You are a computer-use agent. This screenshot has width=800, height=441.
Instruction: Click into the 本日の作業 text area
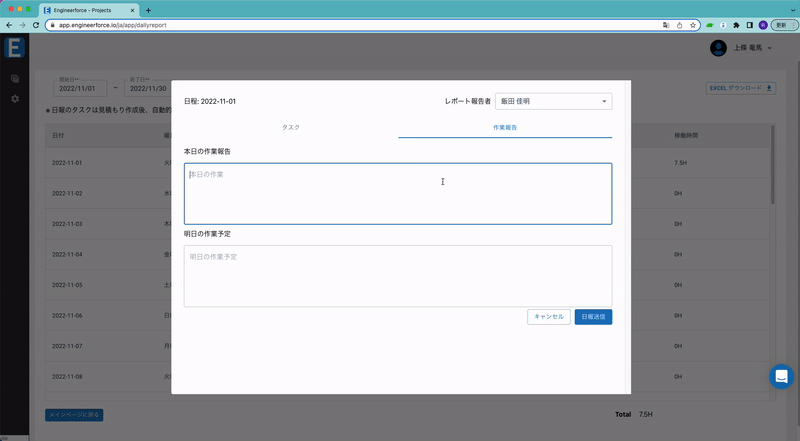[398, 194]
